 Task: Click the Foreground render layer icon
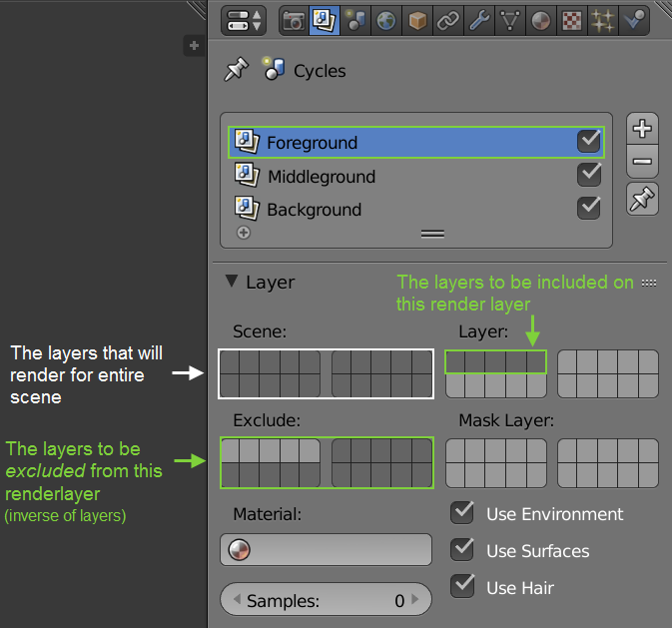click(x=247, y=141)
